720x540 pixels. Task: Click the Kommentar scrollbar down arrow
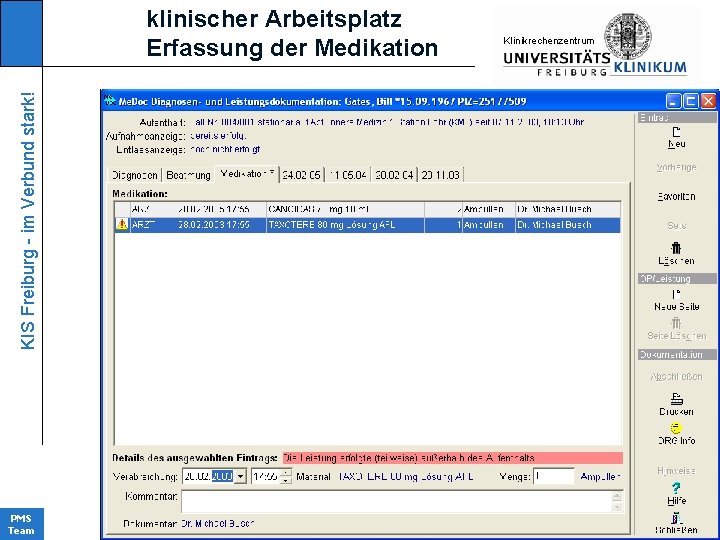pyautogui.click(x=617, y=506)
